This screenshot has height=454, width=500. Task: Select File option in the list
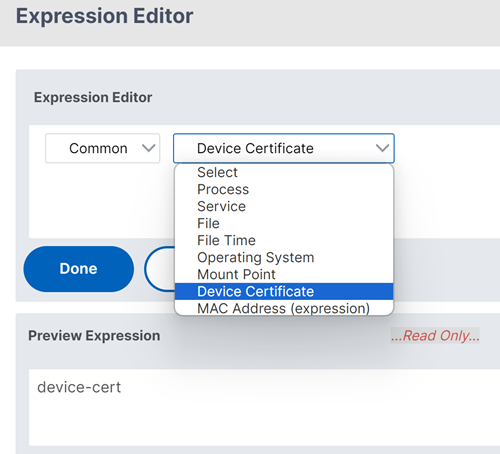tap(284, 223)
